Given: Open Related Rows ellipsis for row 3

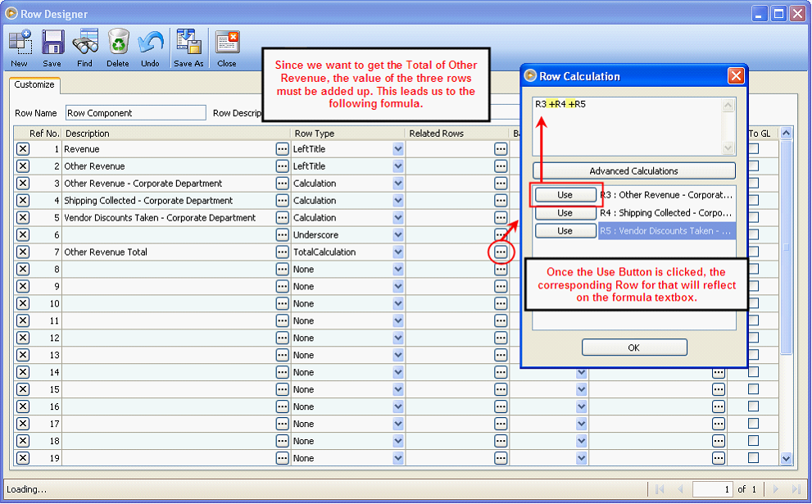Looking at the screenshot, I should (501, 184).
